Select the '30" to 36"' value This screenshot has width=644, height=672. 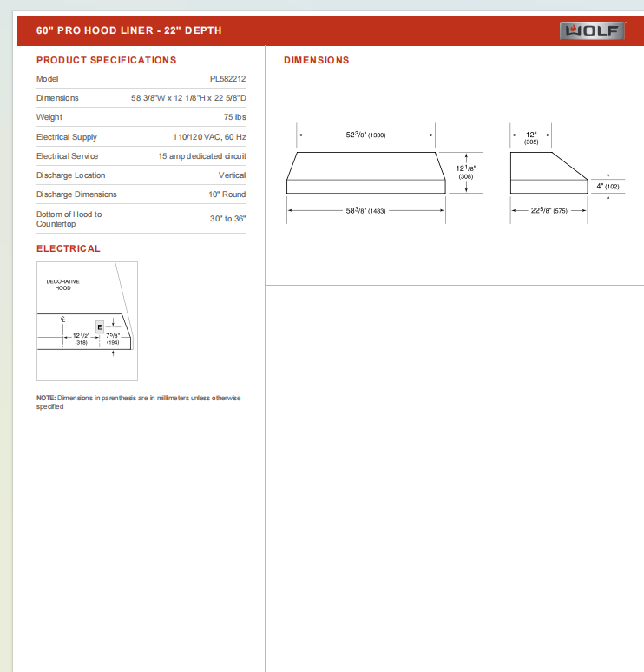(228, 219)
